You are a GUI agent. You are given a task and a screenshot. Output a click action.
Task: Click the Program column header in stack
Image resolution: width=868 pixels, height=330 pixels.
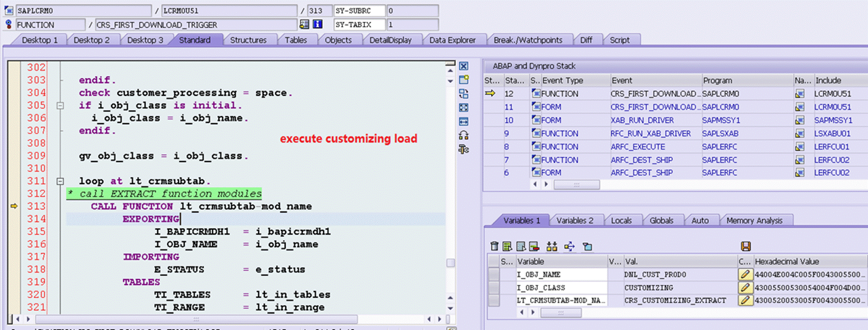[x=747, y=80]
